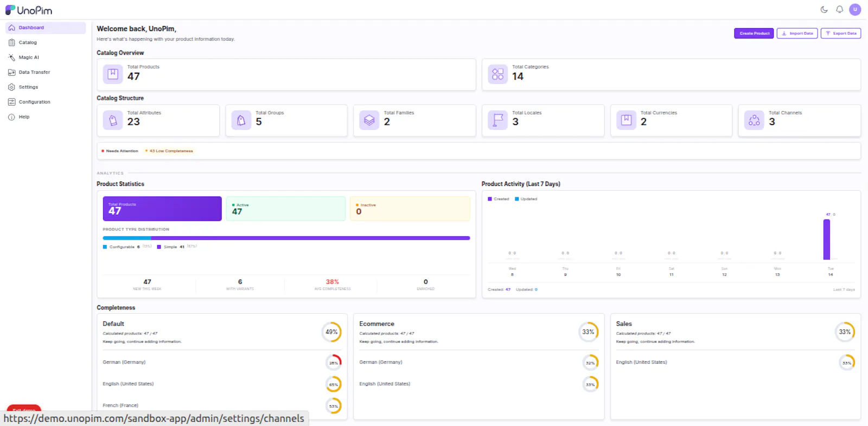The width and height of the screenshot is (868, 426).
Task: Click the Export Data button
Action: 841,34
